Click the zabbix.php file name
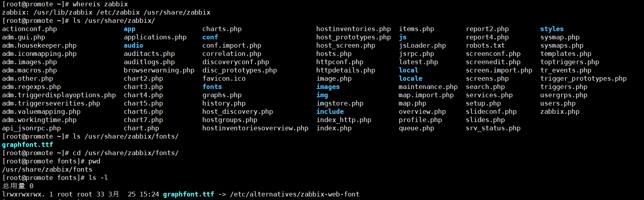Image resolution: width=644 pixels, height=200 pixels. (x=560, y=112)
